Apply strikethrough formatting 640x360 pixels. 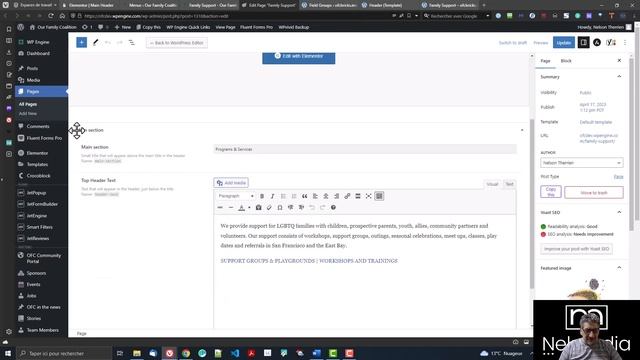tap(220, 208)
